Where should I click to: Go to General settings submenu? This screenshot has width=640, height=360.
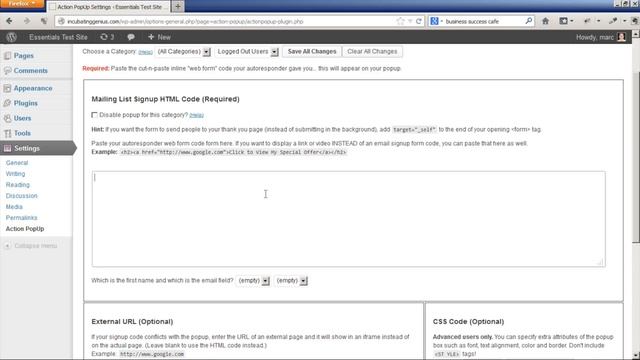17,163
